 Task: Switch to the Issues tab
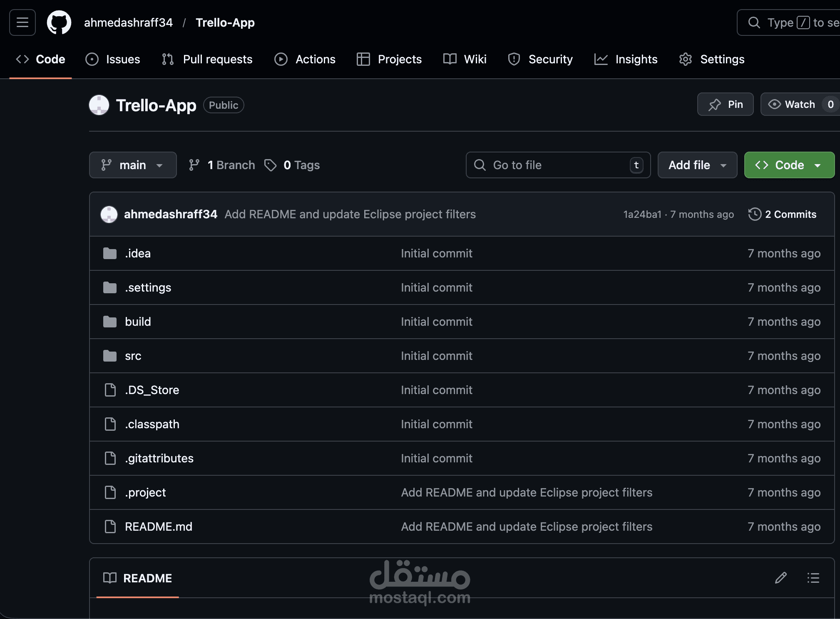(x=113, y=59)
